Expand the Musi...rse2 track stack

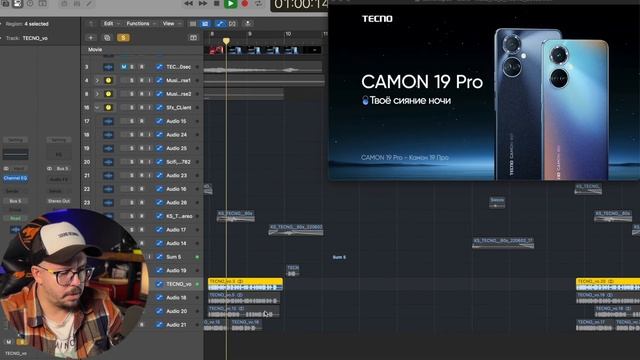[97, 94]
